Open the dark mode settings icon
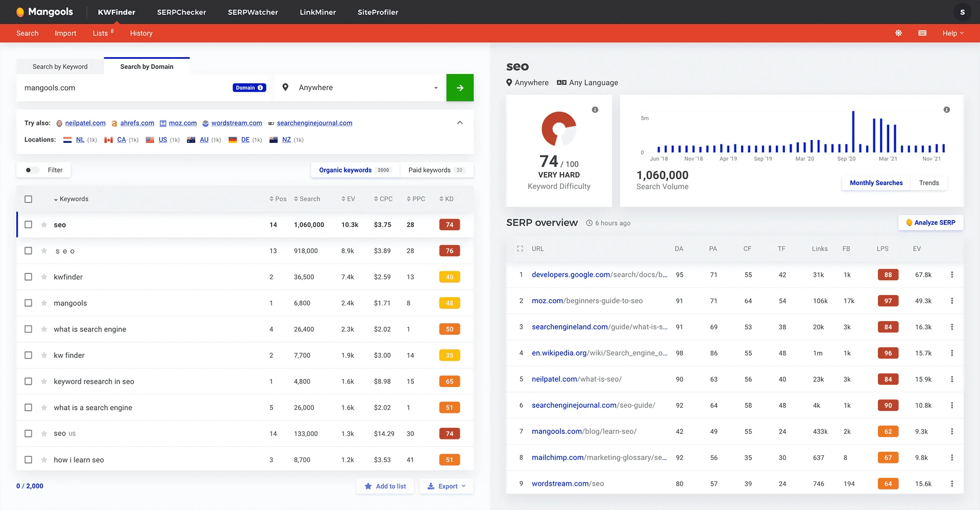 (x=899, y=33)
